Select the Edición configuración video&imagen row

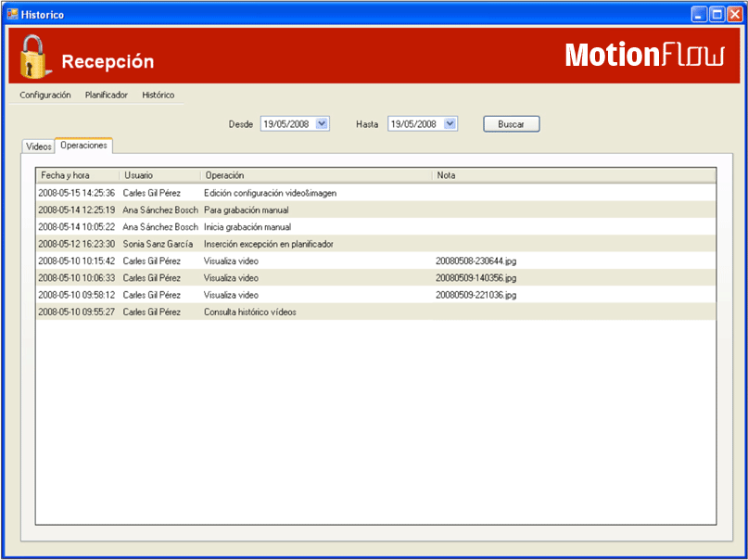(270, 193)
